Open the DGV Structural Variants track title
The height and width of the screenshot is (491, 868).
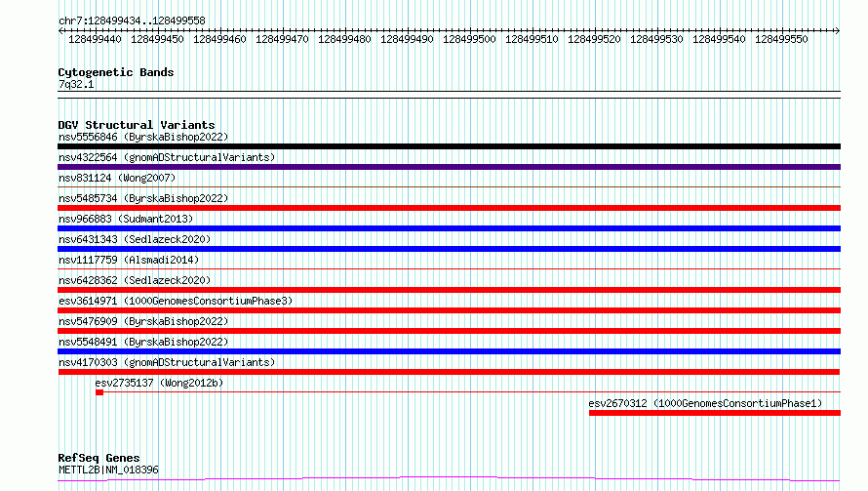coord(137,125)
